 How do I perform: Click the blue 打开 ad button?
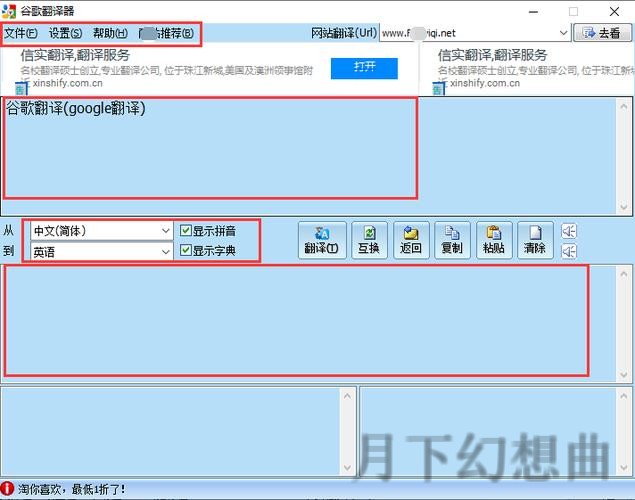pos(364,68)
